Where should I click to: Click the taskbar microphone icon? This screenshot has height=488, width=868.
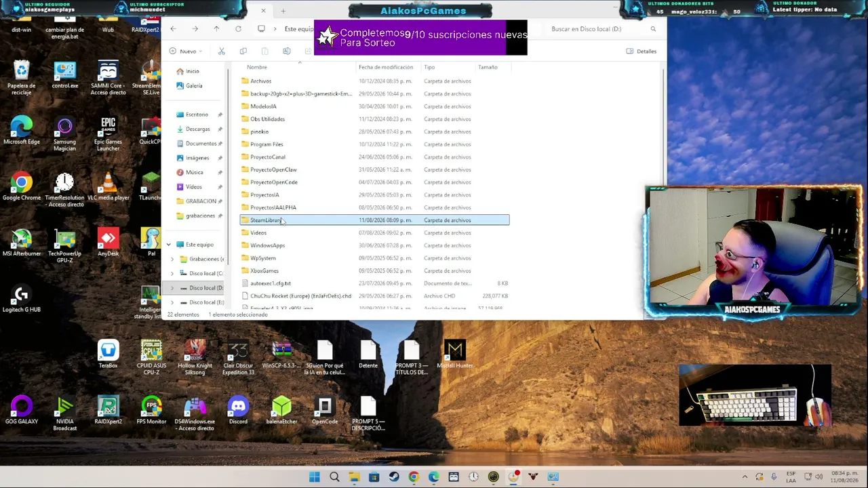[774, 477]
